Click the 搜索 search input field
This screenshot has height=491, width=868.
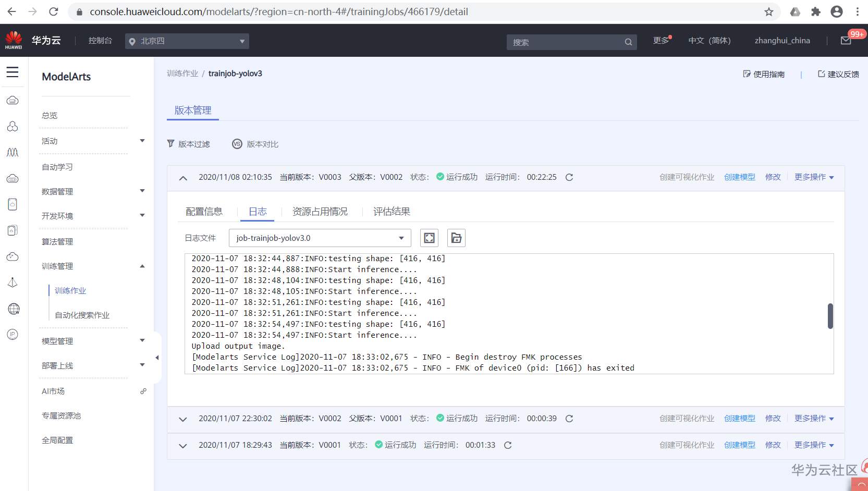[x=572, y=42]
